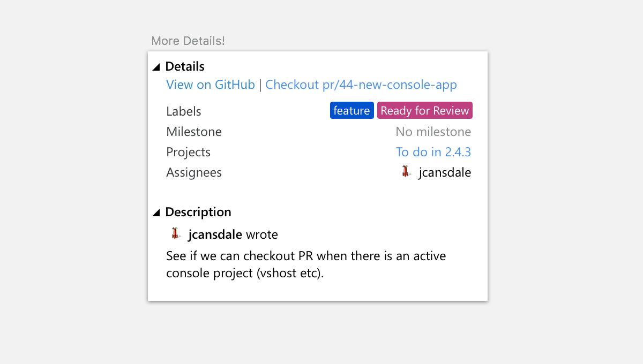Select the blue feature label badge

coord(352,110)
